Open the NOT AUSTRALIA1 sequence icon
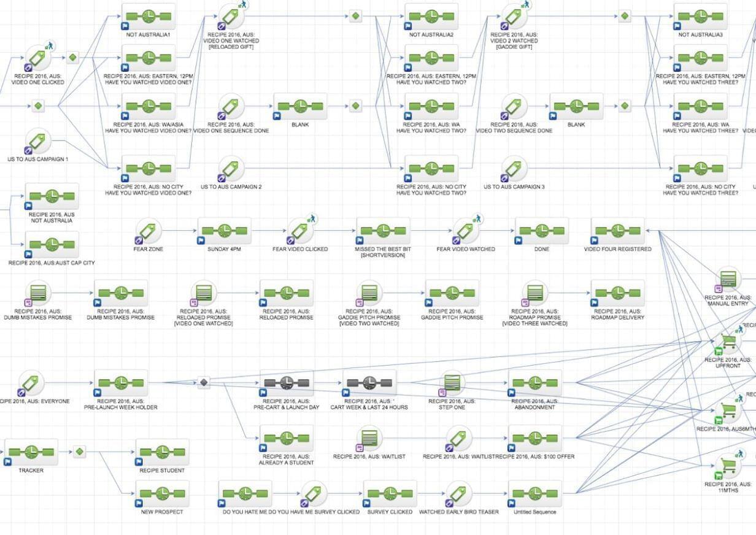Screen dimensions: 756x535 (148, 17)
